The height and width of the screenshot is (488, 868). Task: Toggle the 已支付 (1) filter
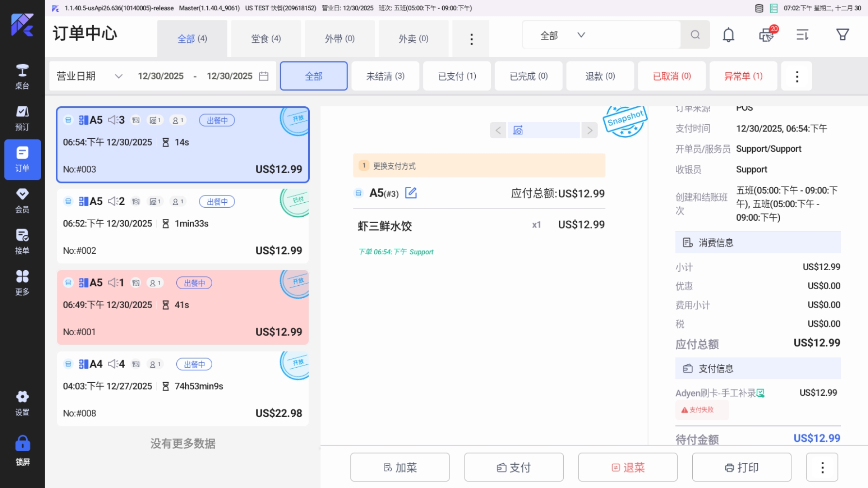pos(457,76)
